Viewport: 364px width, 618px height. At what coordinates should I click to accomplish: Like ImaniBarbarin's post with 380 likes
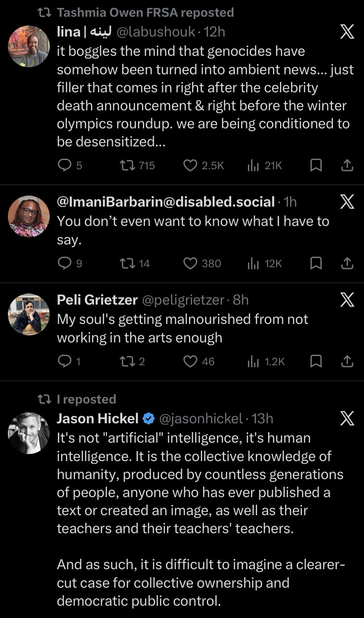pyautogui.click(x=190, y=263)
